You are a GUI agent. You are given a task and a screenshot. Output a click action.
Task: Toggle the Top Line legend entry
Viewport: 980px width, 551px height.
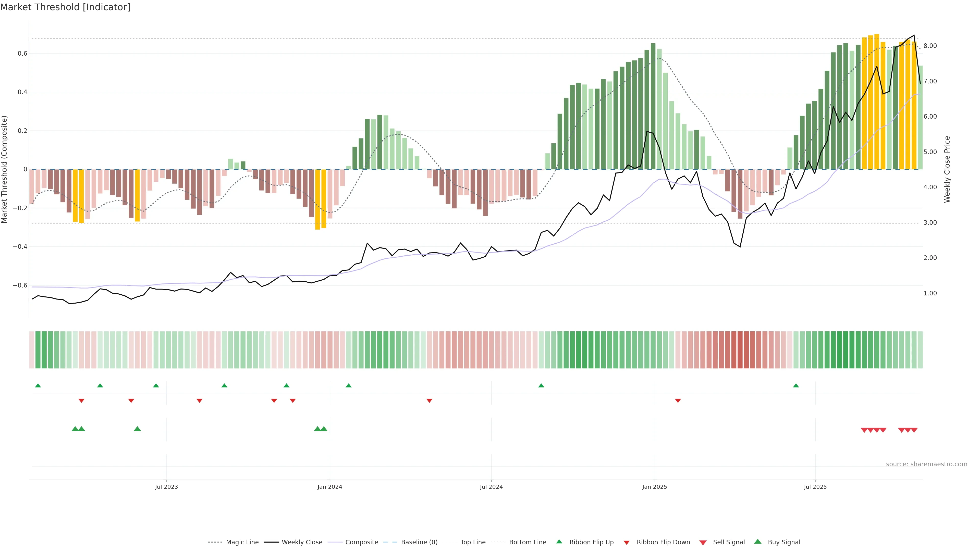[473, 542]
